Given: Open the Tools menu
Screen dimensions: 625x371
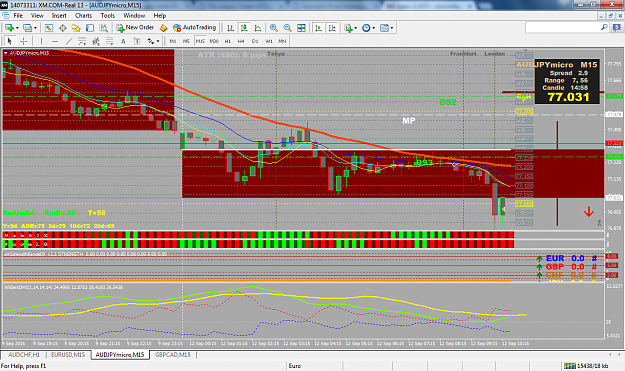Looking at the screenshot, I should pos(108,16).
